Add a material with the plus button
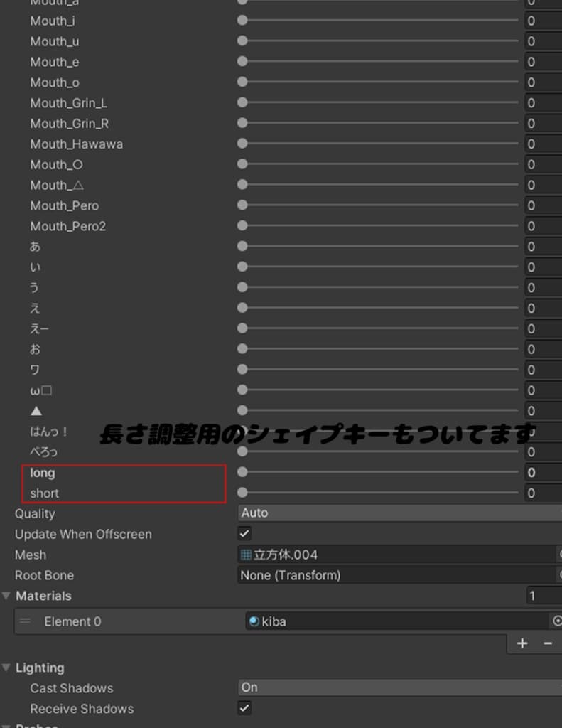 (522, 643)
